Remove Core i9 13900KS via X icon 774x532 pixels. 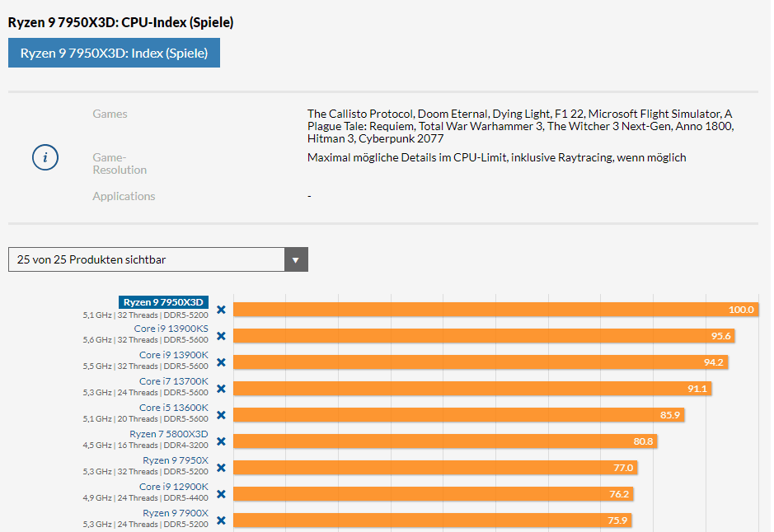pyautogui.click(x=221, y=336)
